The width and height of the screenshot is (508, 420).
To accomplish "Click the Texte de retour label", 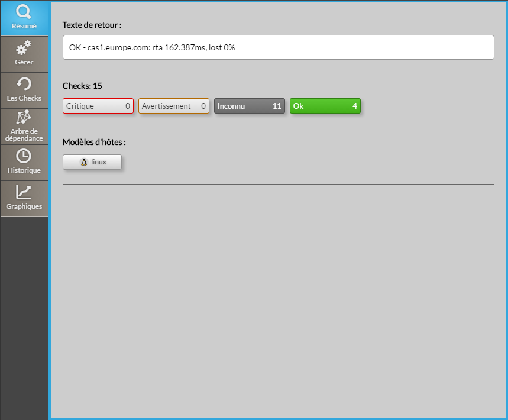I will [x=92, y=25].
